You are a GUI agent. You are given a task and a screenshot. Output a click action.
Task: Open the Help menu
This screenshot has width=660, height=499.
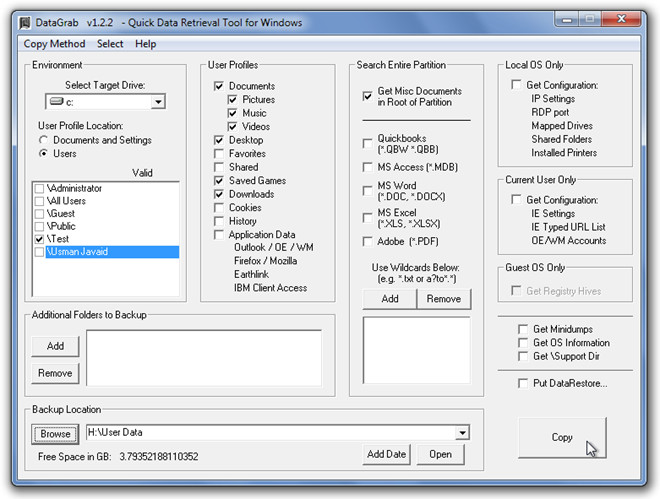[146, 44]
